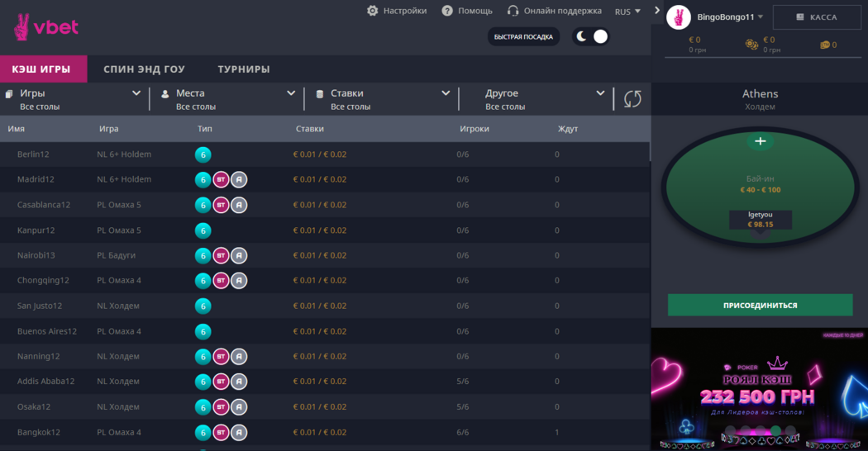Toggle dark/light theme switch
Screen dimensions: 868x451
[x=591, y=36]
